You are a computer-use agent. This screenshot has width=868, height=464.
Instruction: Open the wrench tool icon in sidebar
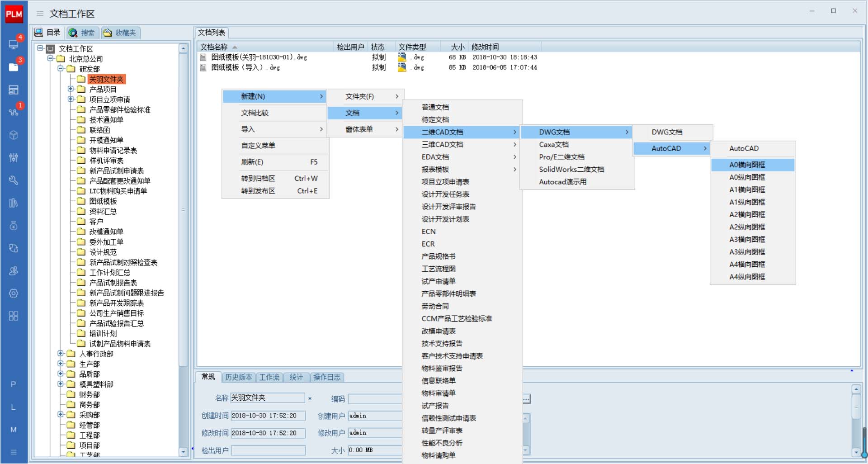[x=13, y=180]
